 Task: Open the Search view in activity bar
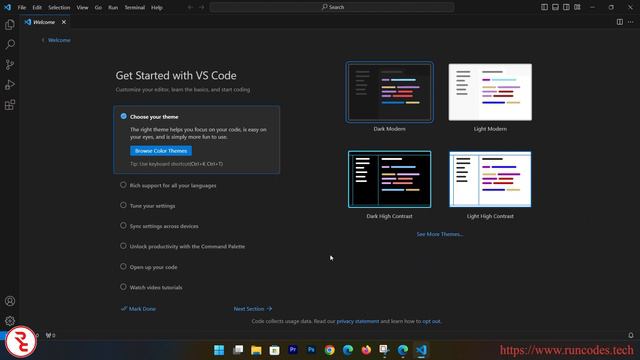(10, 44)
